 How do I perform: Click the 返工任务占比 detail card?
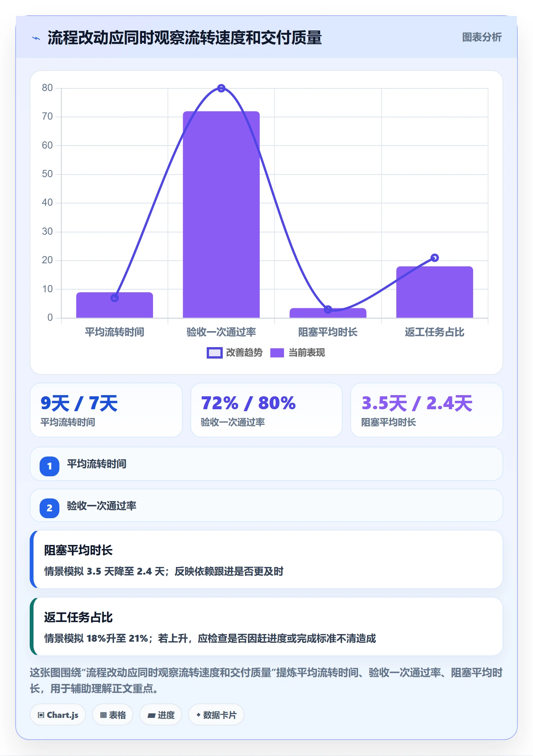click(266, 626)
